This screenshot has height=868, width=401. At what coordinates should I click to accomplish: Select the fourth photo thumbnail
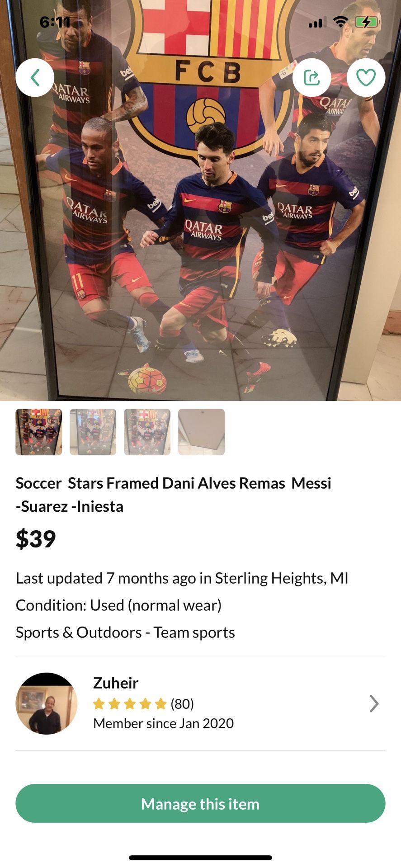point(202,432)
